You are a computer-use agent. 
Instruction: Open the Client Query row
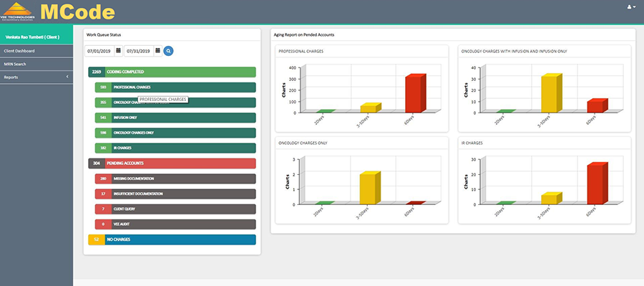pyautogui.click(x=175, y=209)
